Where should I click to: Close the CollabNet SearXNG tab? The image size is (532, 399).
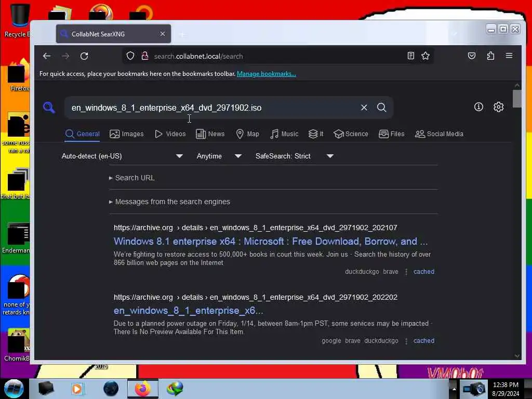coord(163,34)
